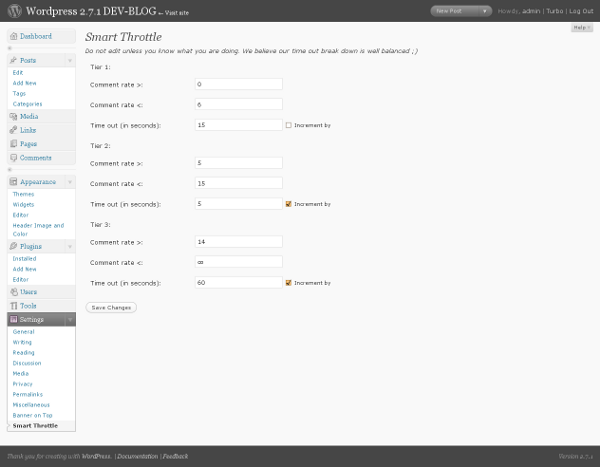Focus Tier 2 Time out field
Viewport: 600px width, 467px height.
pos(239,204)
